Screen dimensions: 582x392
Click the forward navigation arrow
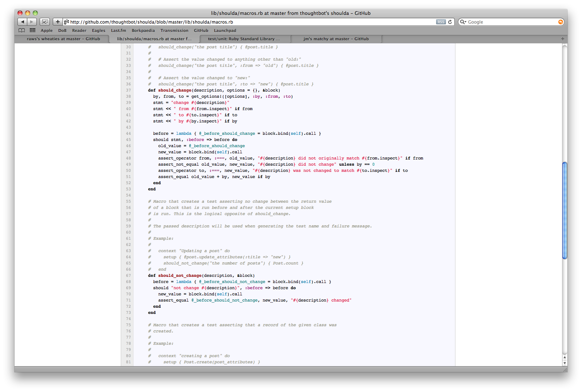click(x=32, y=22)
